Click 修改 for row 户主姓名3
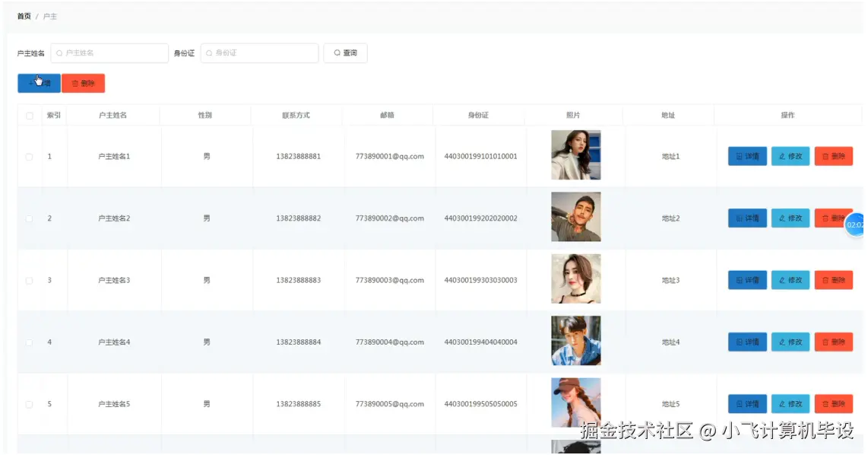868x455 pixels. [790, 281]
